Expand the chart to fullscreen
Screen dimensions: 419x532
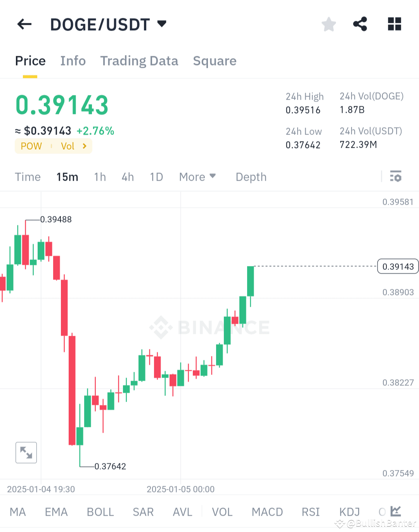(x=26, y=453)
